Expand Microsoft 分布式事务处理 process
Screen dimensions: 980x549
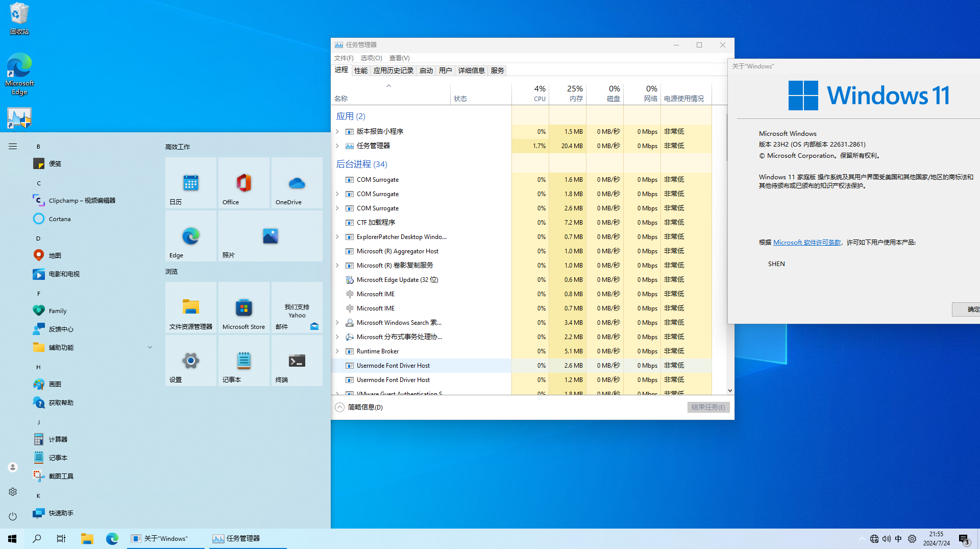[x=337, y=337]
